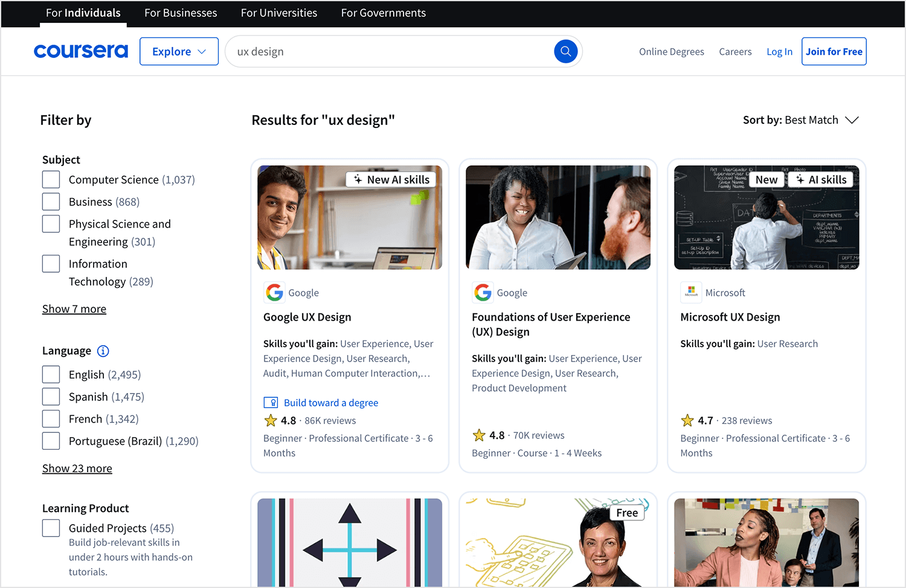Click the Microsoft logo on Microsoft UX Design card
The width and height of the screenshot is (906, 588).
click(x=691, y=293)
